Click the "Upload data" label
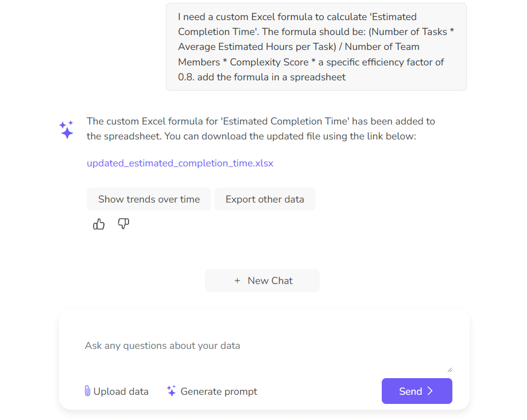Screen dimensions: 527x420 point(121,391)
